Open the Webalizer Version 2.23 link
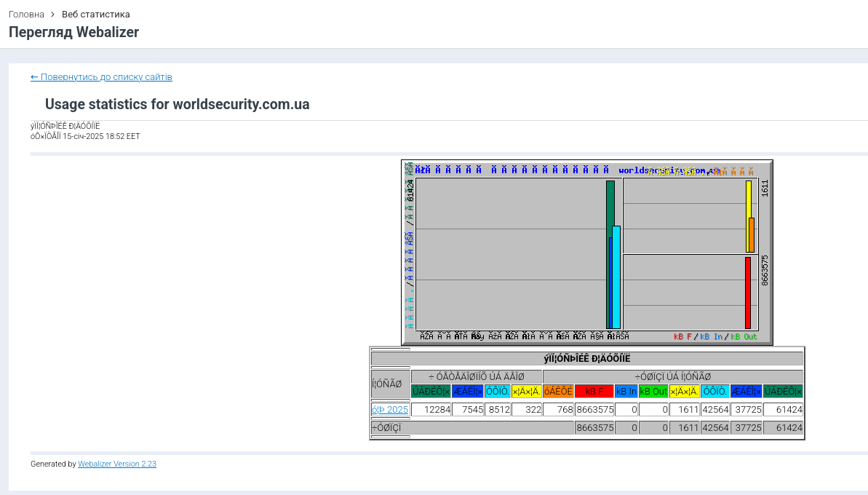The width and height of the screenshot is (868, 495). point(117,464)
